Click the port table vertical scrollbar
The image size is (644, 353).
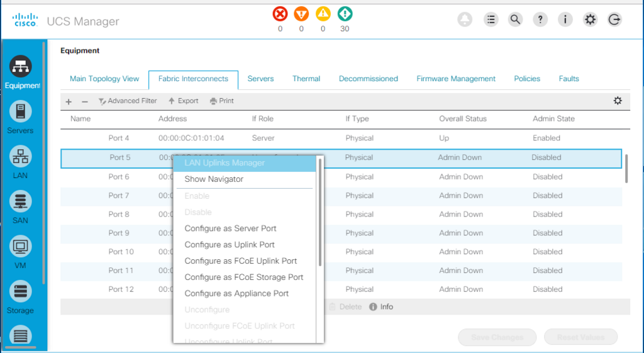coord(626,169)
